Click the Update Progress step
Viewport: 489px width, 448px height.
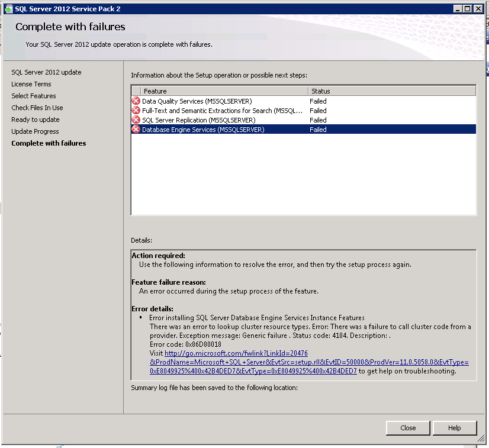pyautogui.click(x=35, y=131)
